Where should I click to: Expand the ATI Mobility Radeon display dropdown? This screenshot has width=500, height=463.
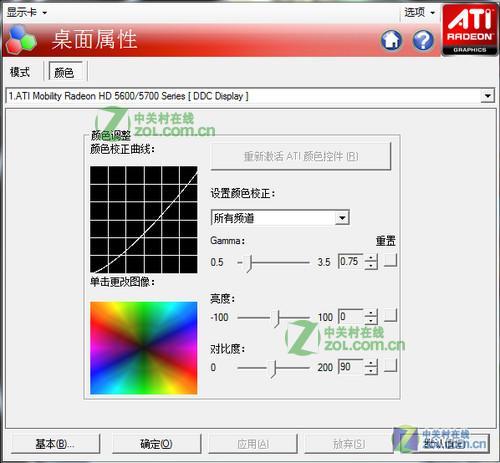click(x=487, y=96)
